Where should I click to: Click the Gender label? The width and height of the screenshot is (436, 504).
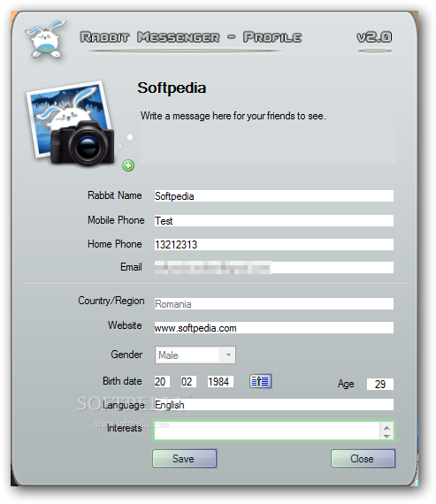click(x=126, y=355)
